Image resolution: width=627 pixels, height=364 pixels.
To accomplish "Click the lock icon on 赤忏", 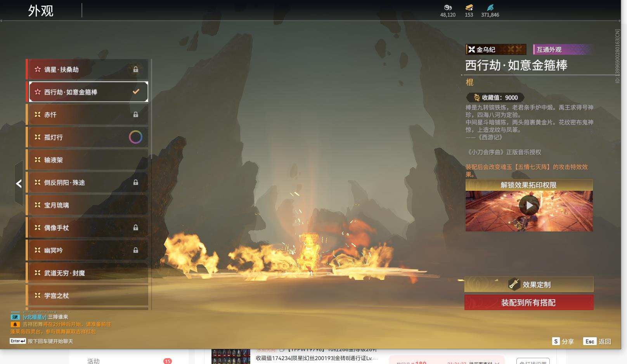I will pos(136,114).
